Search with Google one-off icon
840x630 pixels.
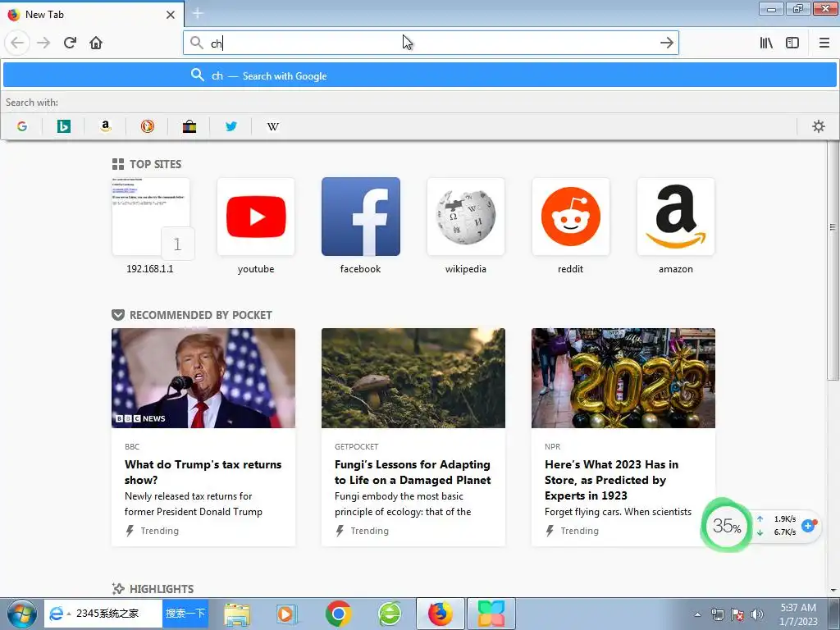pos(22,126)
